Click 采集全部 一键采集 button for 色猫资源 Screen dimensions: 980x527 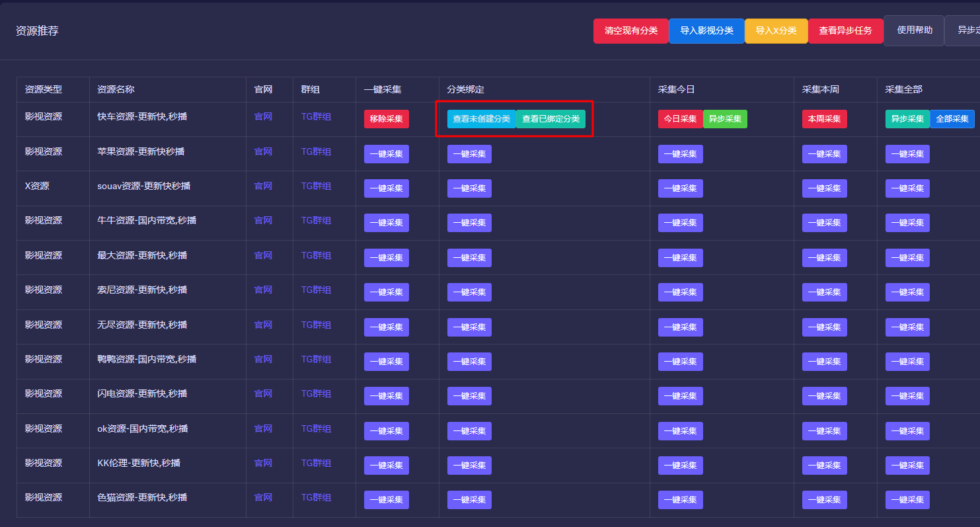click(907, 500)
